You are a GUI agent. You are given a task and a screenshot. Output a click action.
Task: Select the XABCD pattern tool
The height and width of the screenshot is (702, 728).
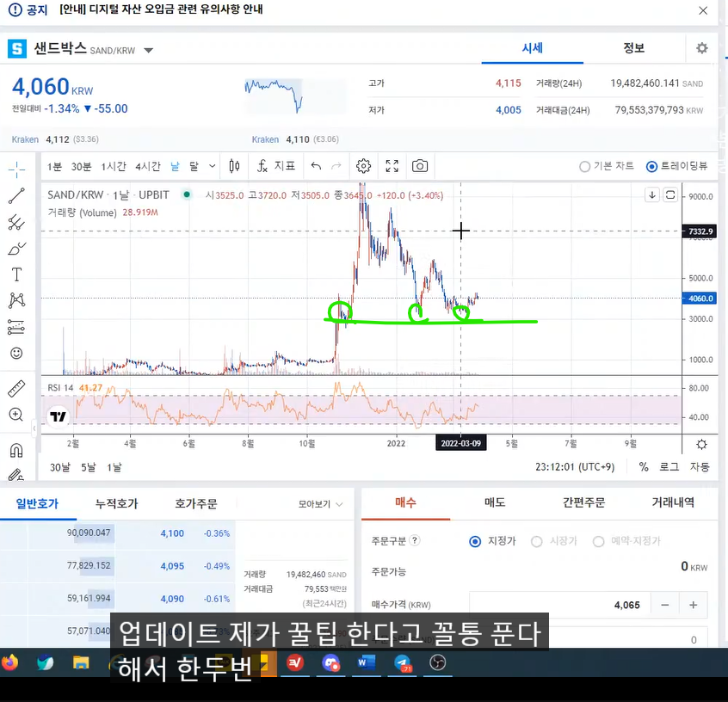tap(16, 301)
